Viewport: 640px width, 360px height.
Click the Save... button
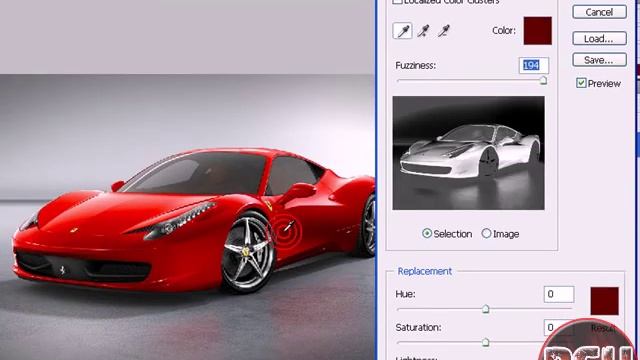[599, 60]
